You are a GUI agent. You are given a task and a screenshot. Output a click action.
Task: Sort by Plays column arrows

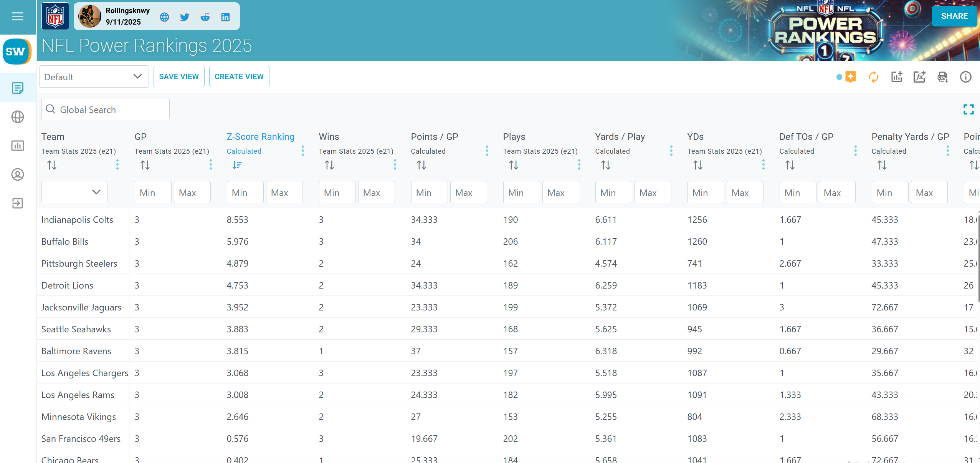[x=514, y=165]
